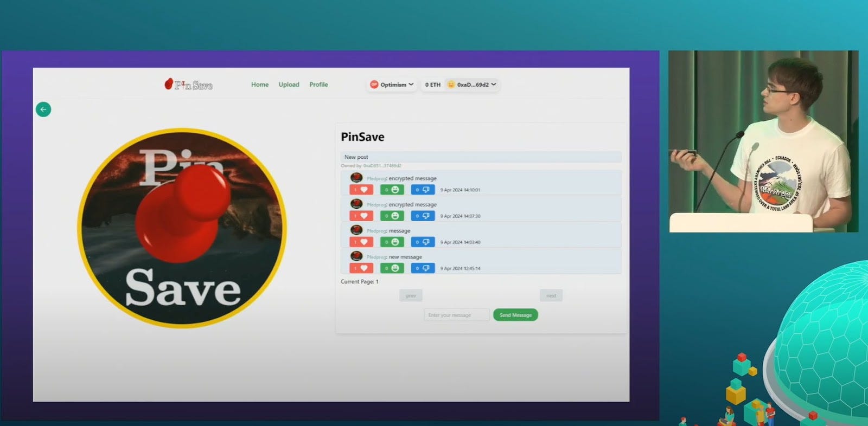Click the 'New post' title bar
This screenshot has height=426, width=868.
[481, 157]
